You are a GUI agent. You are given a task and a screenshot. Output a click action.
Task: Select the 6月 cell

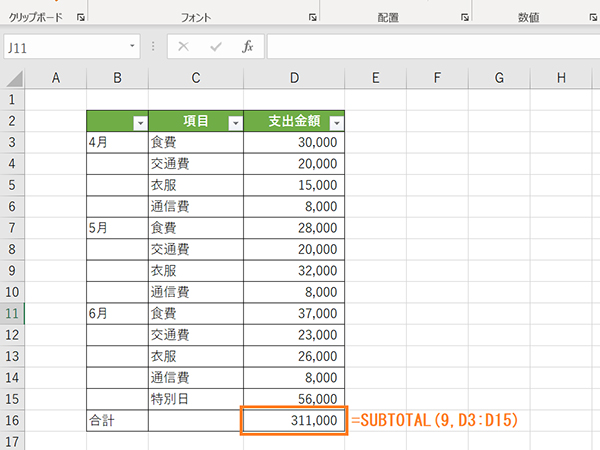(117, 314)
